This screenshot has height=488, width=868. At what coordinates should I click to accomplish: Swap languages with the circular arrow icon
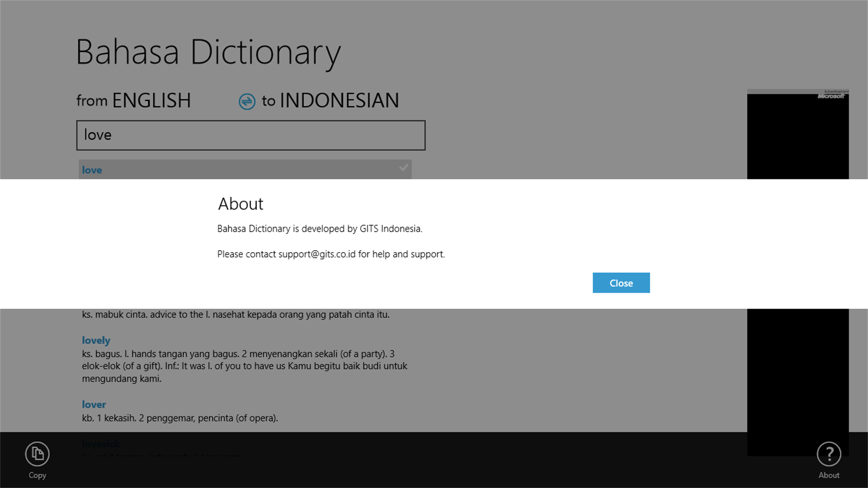(247, 101)
